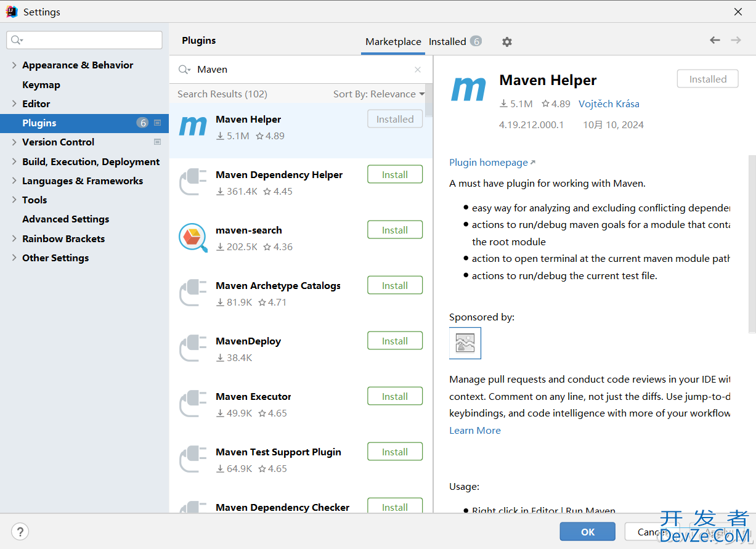
Task: Navigate forward with right arrow
Action: 736,40
